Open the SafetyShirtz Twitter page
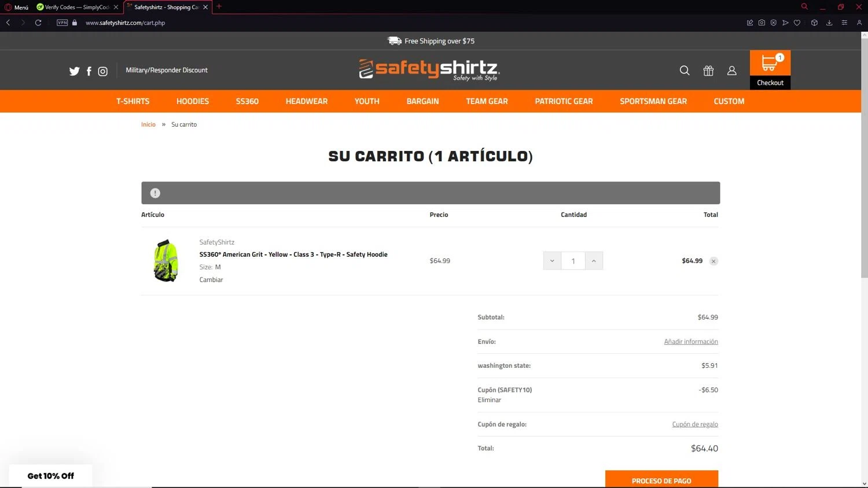This screenshot has height=488, width=868. (74, 71)
